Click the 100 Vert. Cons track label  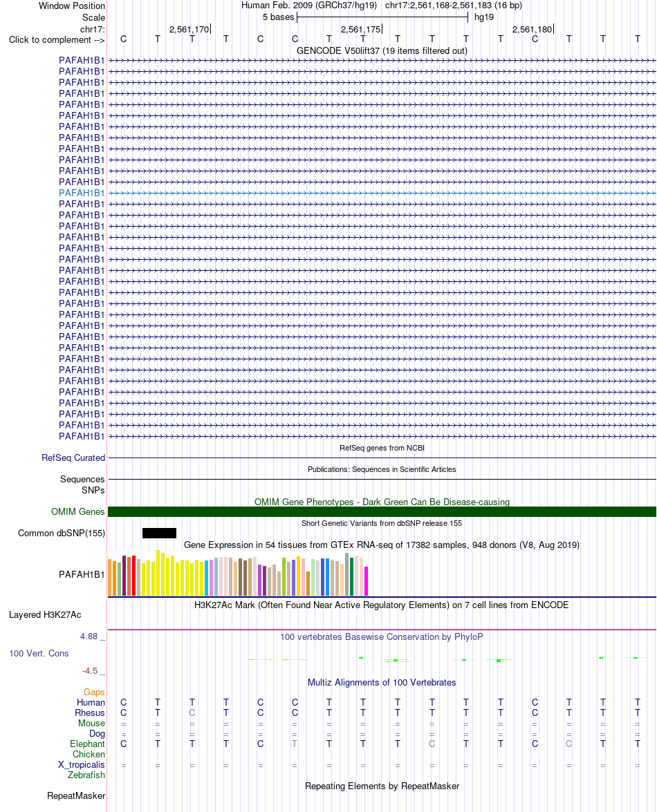click(39, 654)
